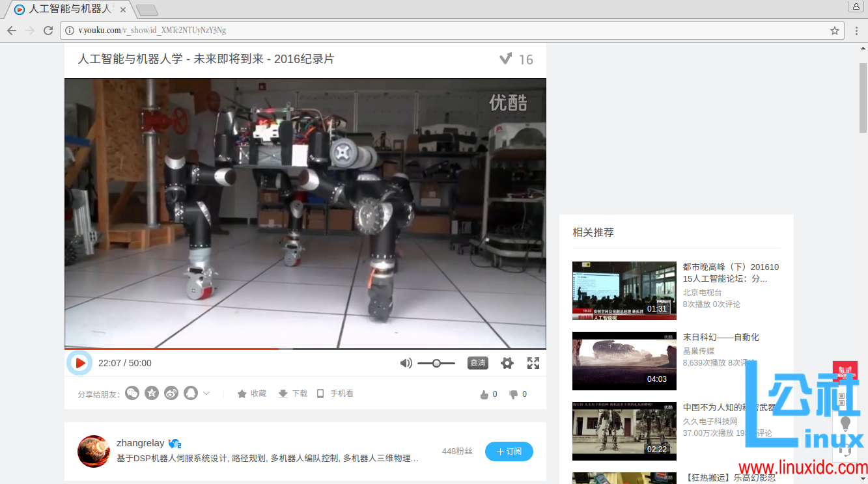Image resolution: width=868 pixels, height=484 pixels.
Task: Click the 下载 download button
Action: [x=292, y=394]
